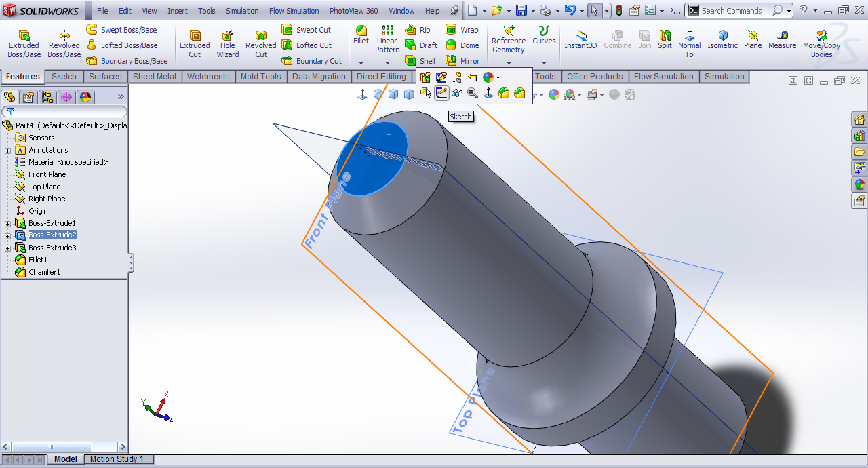Click the Shell feature icon
868x468 pixels.
pyautogui.click(x=420, y=60)
